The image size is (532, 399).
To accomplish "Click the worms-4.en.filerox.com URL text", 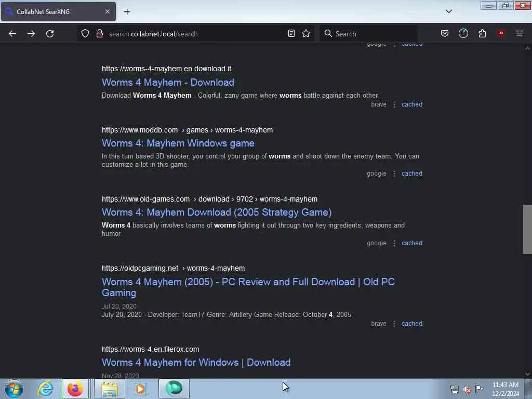I will click(150, 349).
